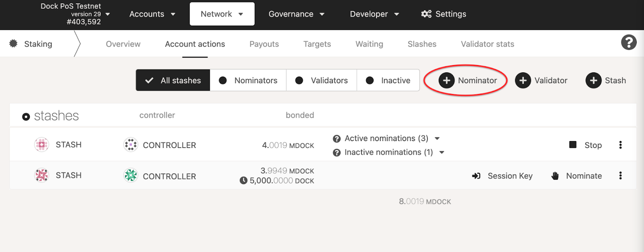Open the Validator stats tab
Screen dimensions: 644x252
click(x=487, y=44)
